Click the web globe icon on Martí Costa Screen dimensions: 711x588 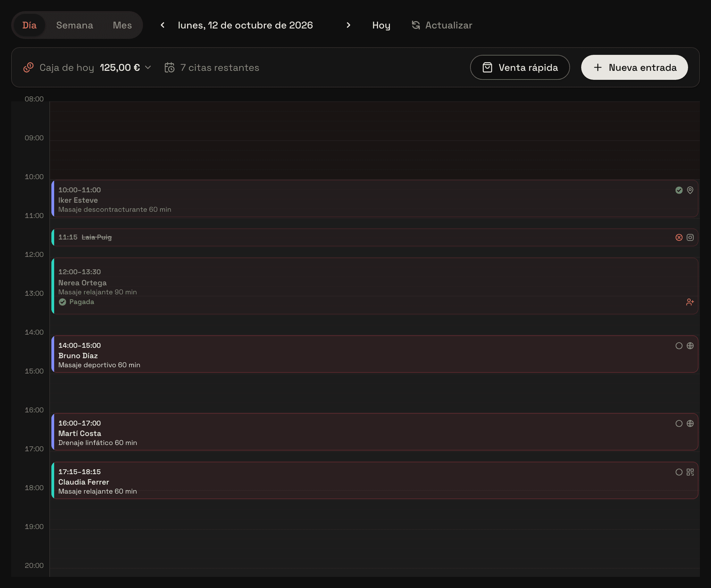(690, 423)
